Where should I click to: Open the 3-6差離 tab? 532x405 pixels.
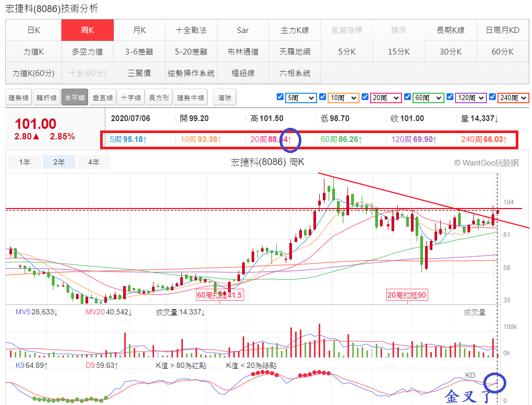(139, 51)
